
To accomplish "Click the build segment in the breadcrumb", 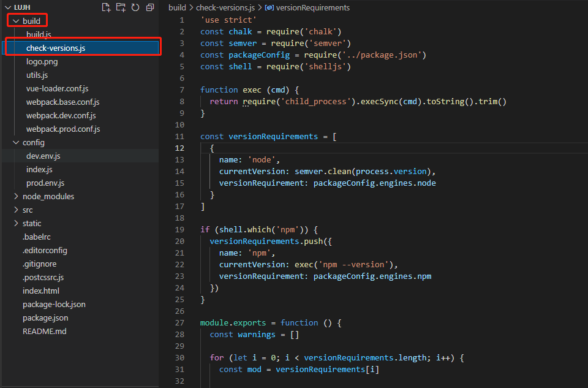I will [177, 7].
